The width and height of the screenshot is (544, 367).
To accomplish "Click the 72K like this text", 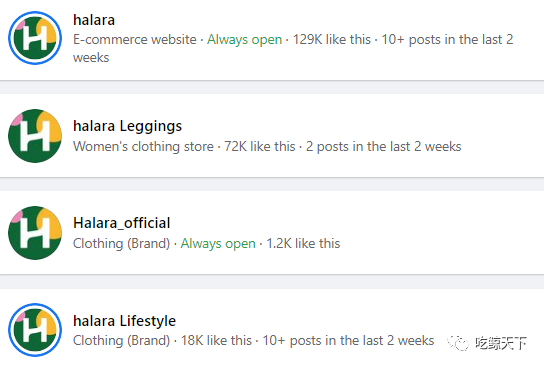I will [x=260, y=146].
